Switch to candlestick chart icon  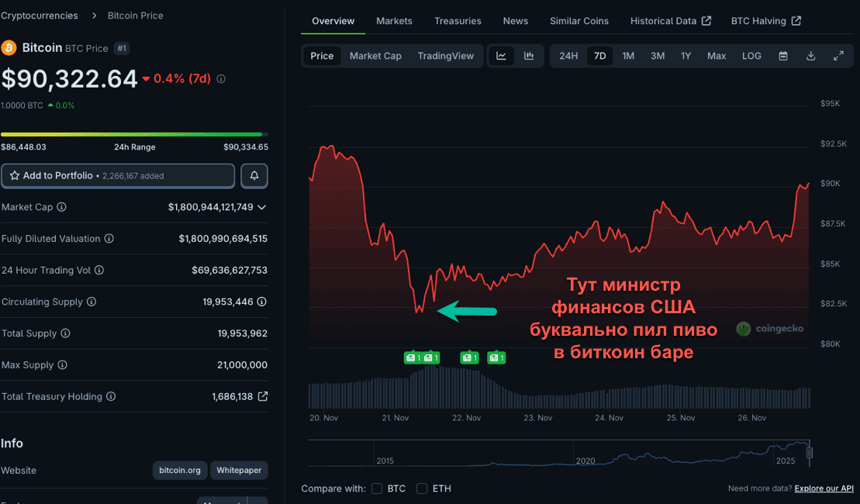529,56
